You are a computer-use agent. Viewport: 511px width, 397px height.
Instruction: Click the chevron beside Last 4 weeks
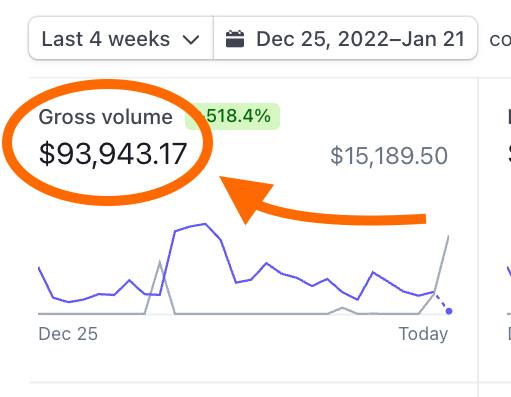191,40
